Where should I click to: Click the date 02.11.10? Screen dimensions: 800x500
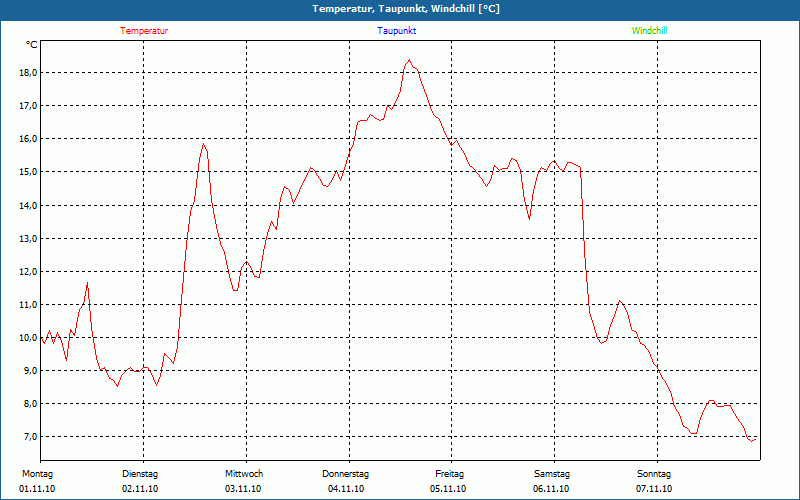(x=140, y=489)
